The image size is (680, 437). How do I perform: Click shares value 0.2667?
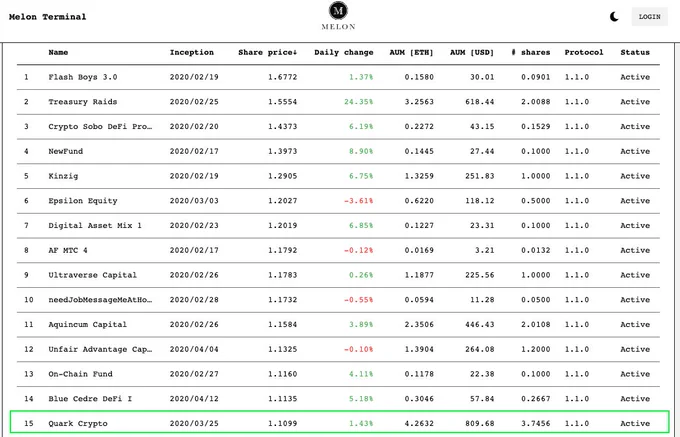(x=536, y=398)
